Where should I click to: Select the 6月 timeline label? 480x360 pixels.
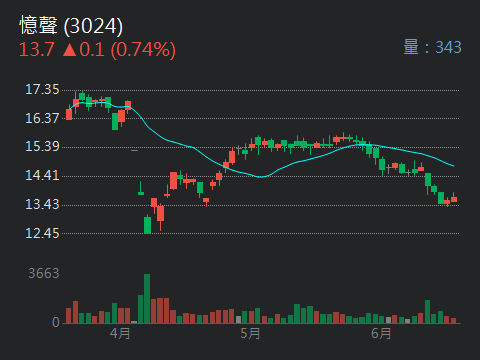[x=381, y=333]
